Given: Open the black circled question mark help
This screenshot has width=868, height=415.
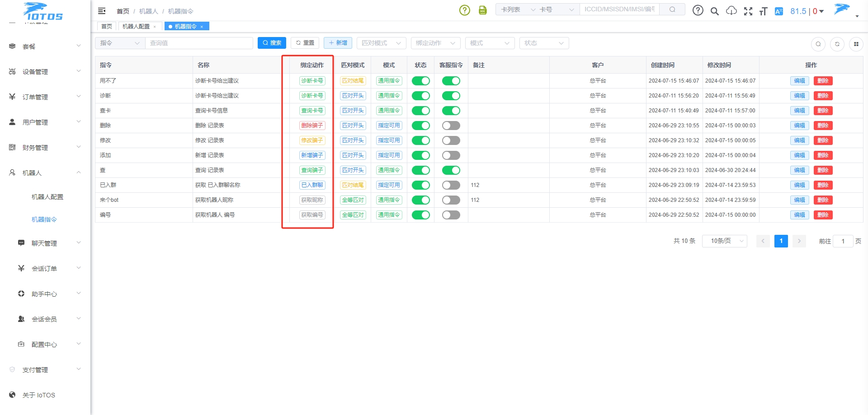Looking at the screenshot, I should (x=698, y=10).
